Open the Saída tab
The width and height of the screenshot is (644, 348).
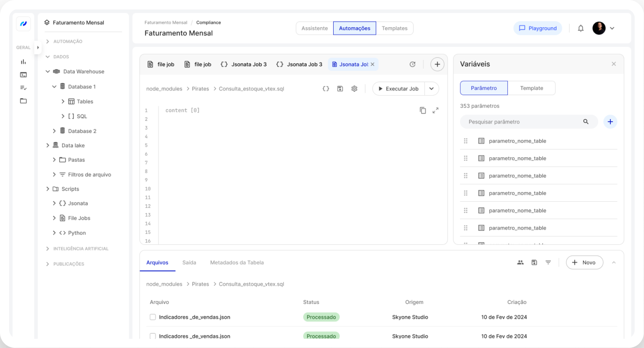(x=189, y=262)
